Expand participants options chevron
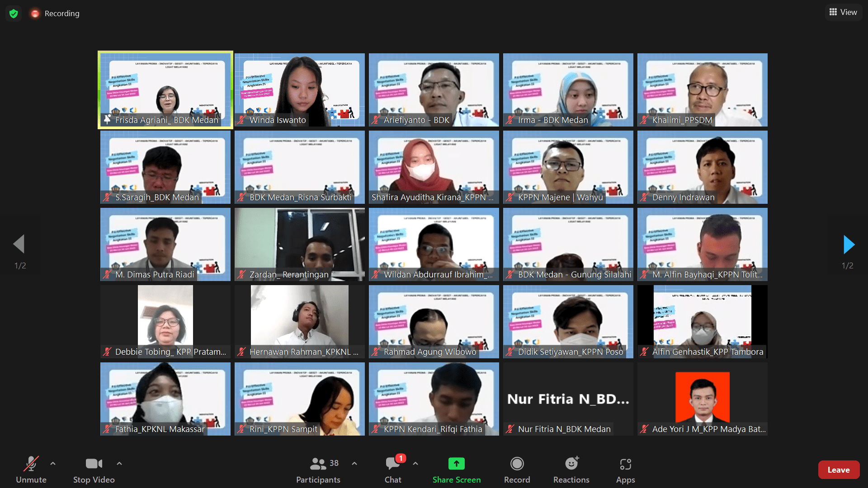Screen dimensions: 868x488 coord(354,464)
